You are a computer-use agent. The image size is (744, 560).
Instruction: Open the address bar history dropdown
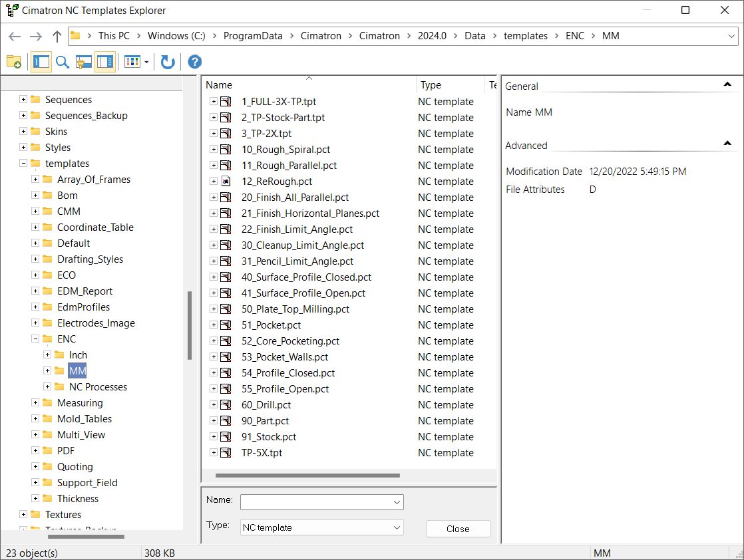click(x=731, y=36)
